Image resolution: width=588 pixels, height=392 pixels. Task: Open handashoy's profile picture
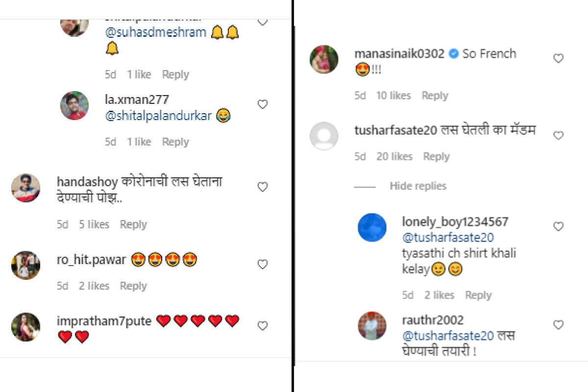25,187
